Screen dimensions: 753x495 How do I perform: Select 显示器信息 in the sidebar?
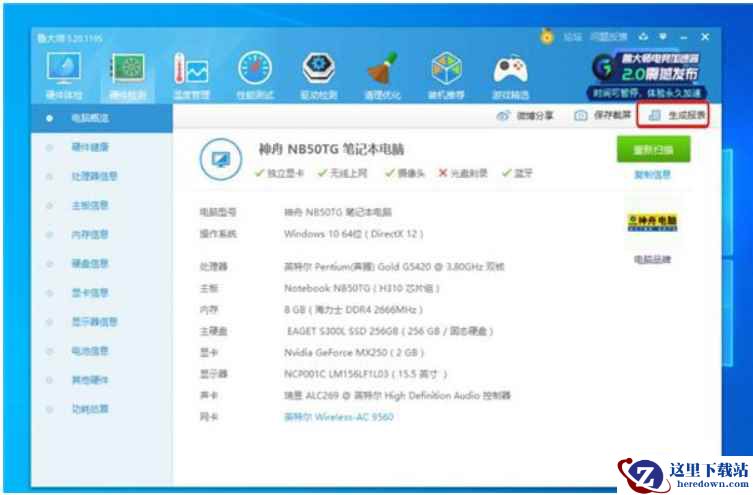coord(95,322)
